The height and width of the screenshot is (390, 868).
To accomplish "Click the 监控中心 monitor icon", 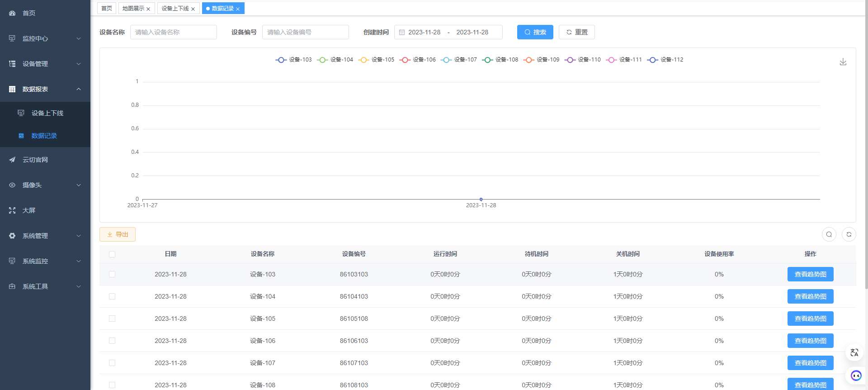I will pos(12,38).
